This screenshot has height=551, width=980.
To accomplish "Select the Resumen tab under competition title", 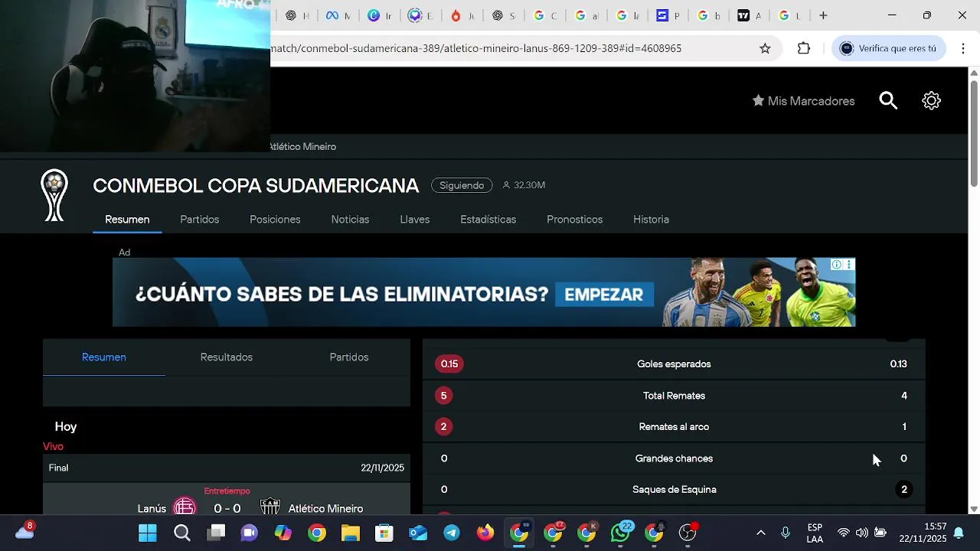I will pyautogui.click(x=127, y=220).
